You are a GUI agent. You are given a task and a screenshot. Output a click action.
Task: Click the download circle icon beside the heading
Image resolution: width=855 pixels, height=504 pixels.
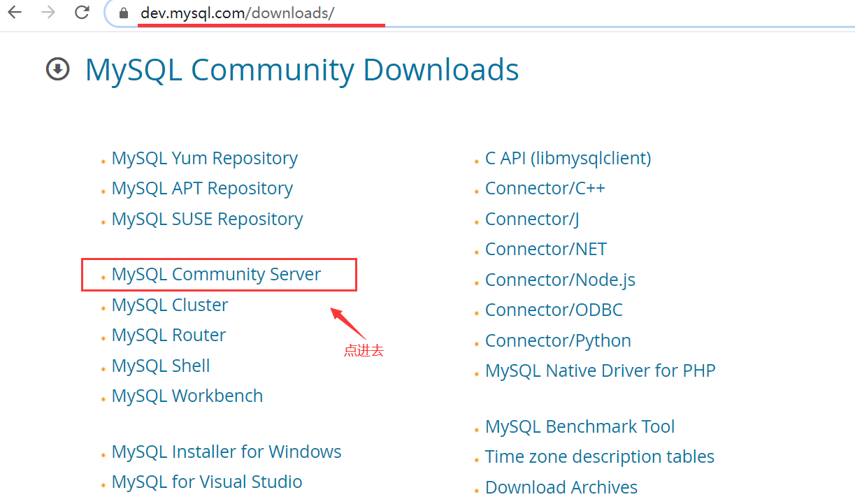(57, 69)
